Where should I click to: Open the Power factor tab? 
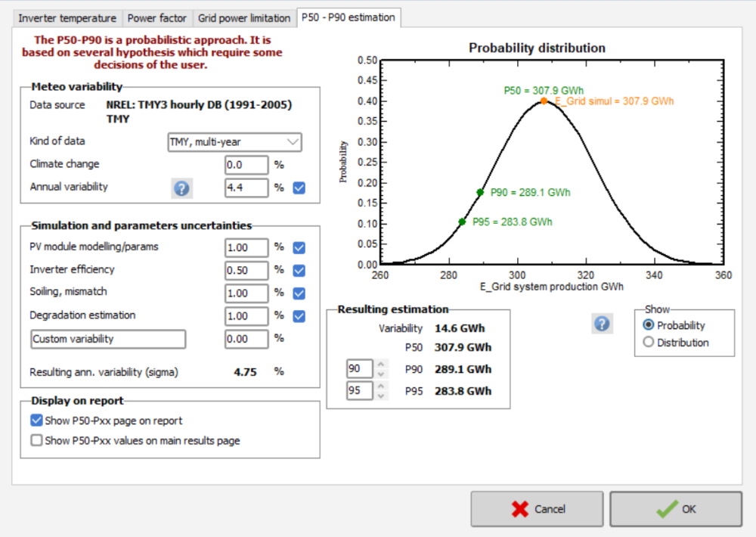[156, 17]
